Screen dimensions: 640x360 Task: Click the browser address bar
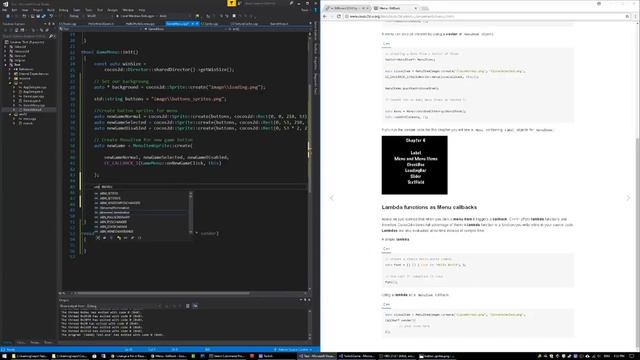point(486,16)
